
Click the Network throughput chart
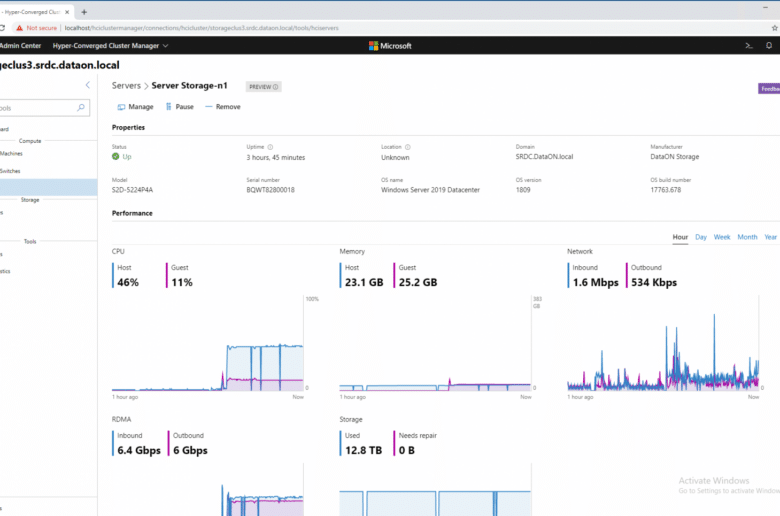click(663, 343)
